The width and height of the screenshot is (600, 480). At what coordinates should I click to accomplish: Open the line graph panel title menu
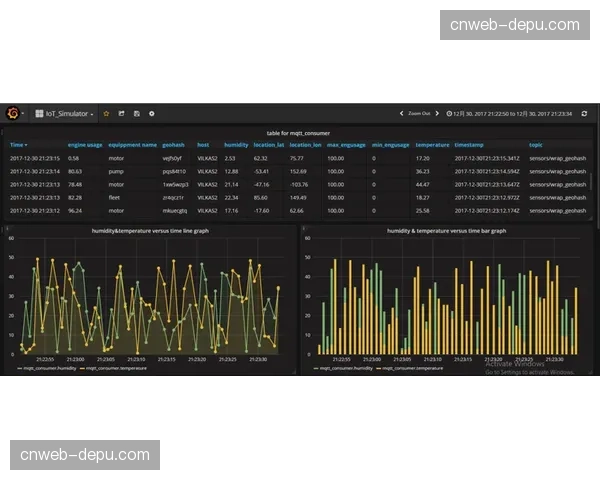point(152,231)
